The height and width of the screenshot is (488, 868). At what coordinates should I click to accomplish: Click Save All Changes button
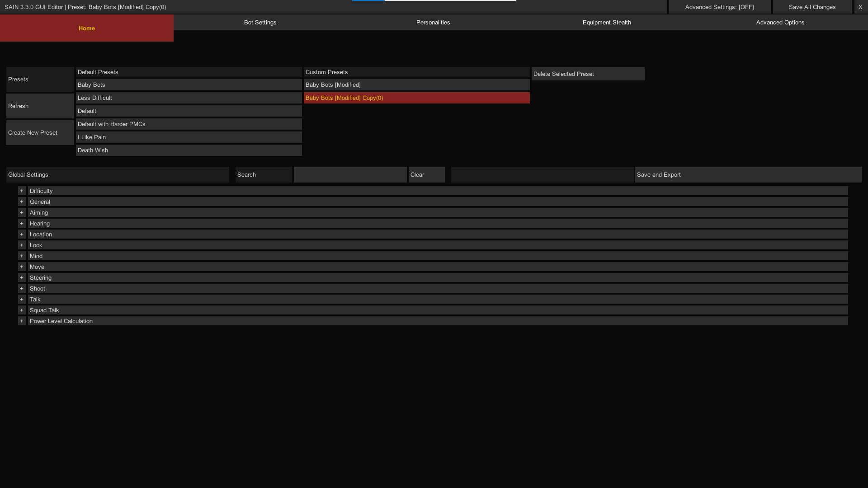click(812, 7)
